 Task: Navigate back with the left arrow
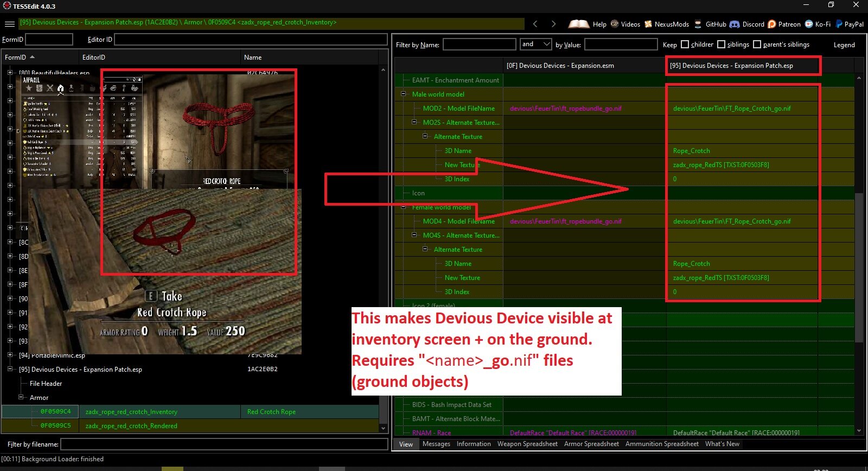(535, 24)
